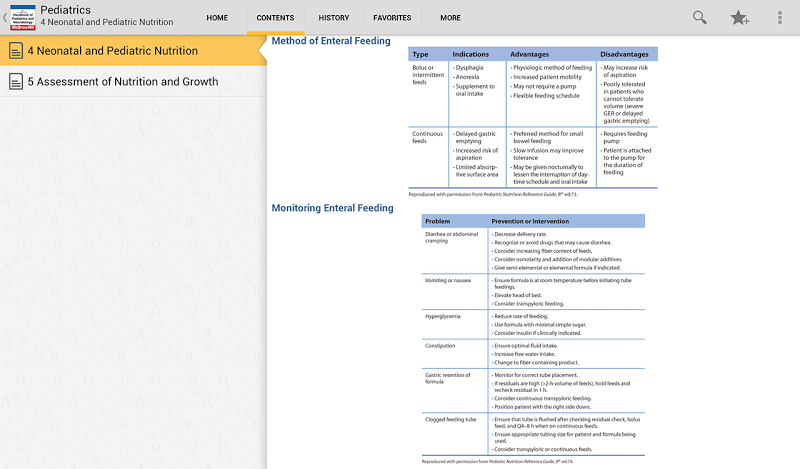Image resolution: width=800 pixels, height=469 pixels.
Task: Click 'Diarrhea or abdominal cramping' row label
Action: (452, 237)
